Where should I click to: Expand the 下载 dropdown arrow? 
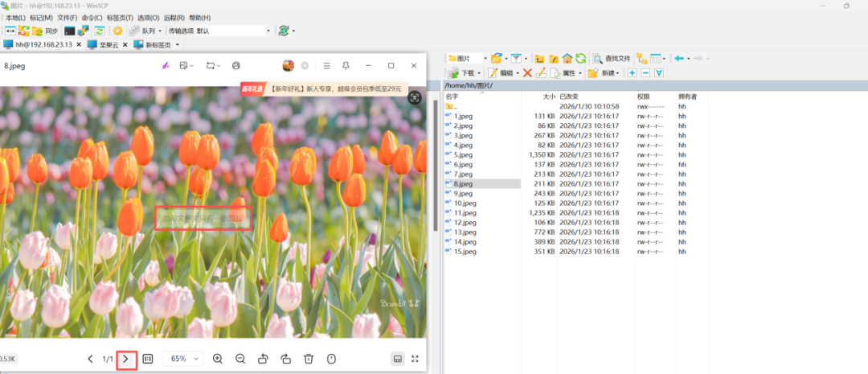pyautogui.click(x=479, y=72)
